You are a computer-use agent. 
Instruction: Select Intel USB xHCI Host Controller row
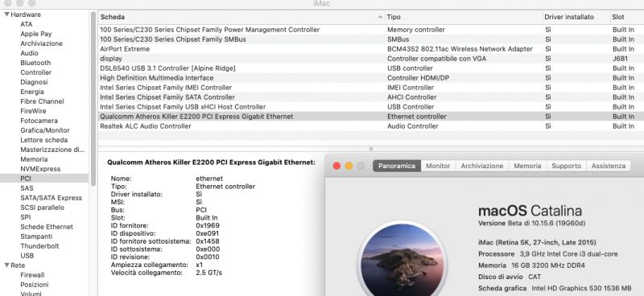(x=371, y=107)
